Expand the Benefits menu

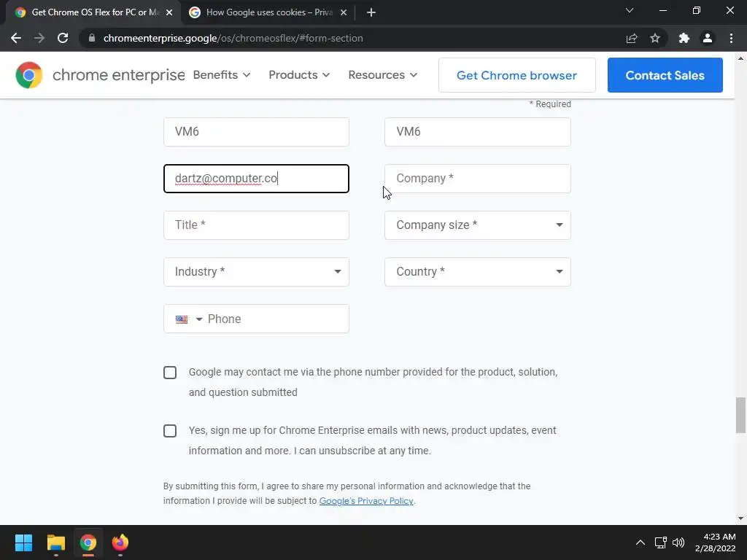click(x=222, y=75)
